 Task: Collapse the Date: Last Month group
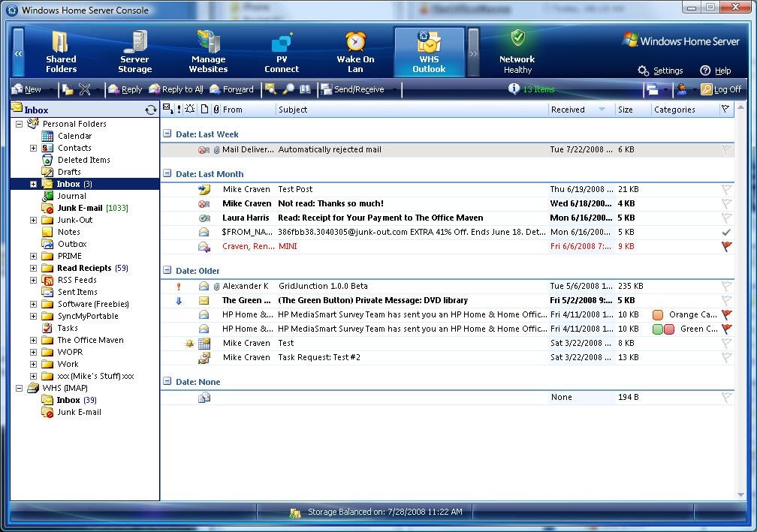coord(167,173)
